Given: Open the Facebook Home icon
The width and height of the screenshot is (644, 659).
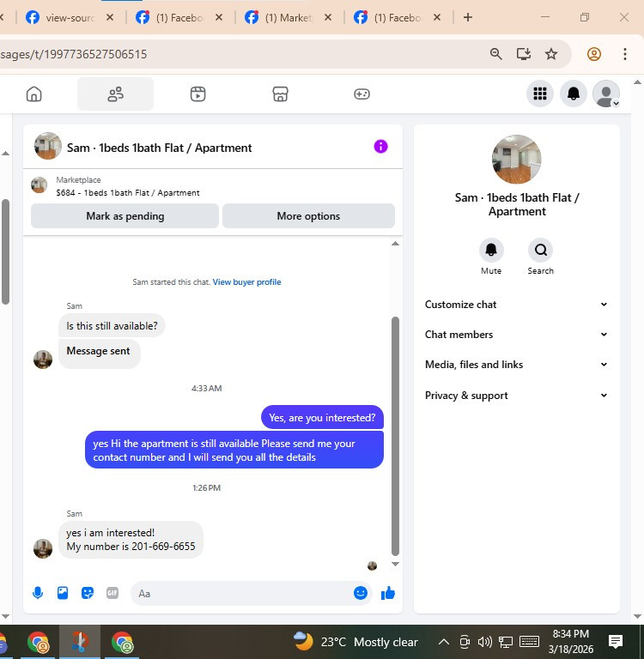Looking at the screenshot, I should 34,94.
